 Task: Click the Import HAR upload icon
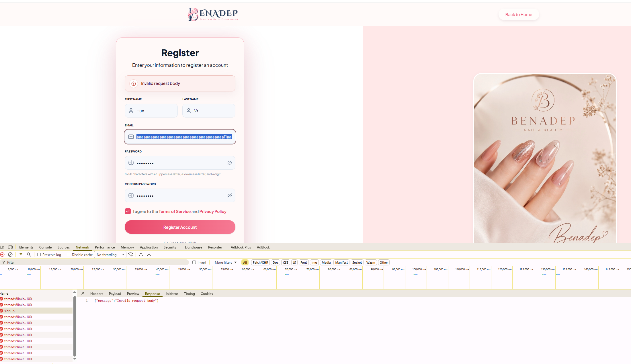point(141,255)
